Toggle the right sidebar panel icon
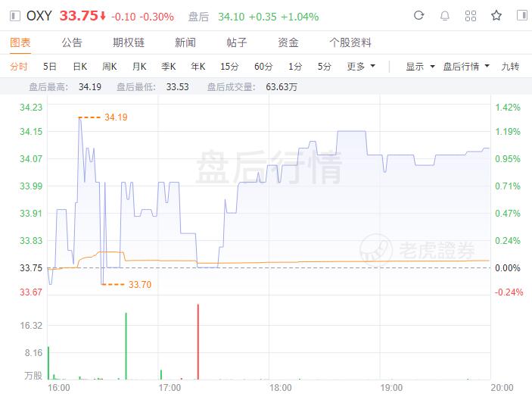 pyautogui.click(x=522, y=15)
